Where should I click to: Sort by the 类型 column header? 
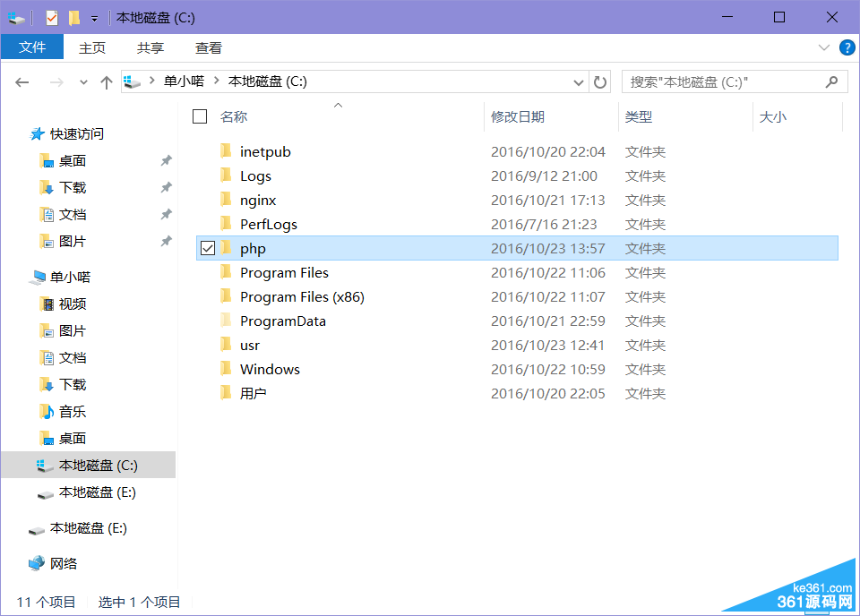(639, 116)
